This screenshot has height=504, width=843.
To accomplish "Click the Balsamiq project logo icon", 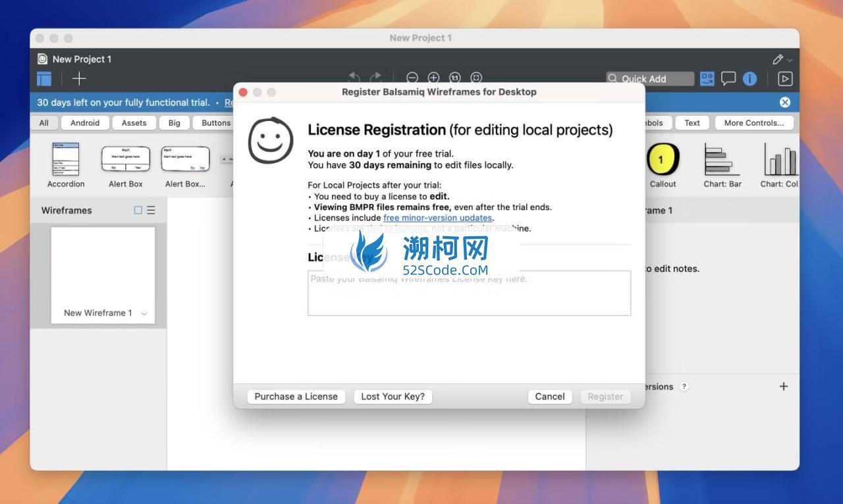I will [43, 59].
